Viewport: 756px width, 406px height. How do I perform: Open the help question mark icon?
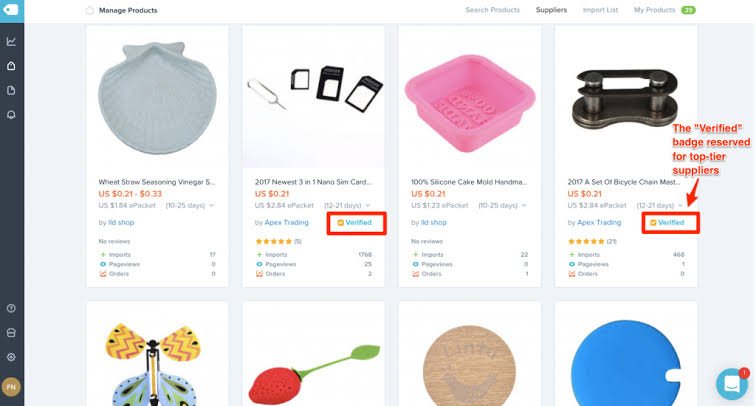tap(11, 308)
